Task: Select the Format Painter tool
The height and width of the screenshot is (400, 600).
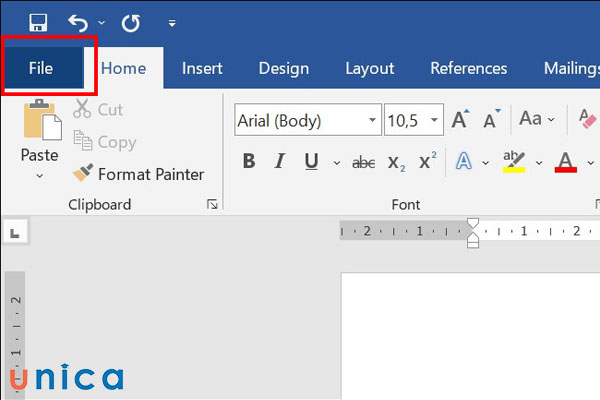Action: pyautogui.click(x=138, y=174)
